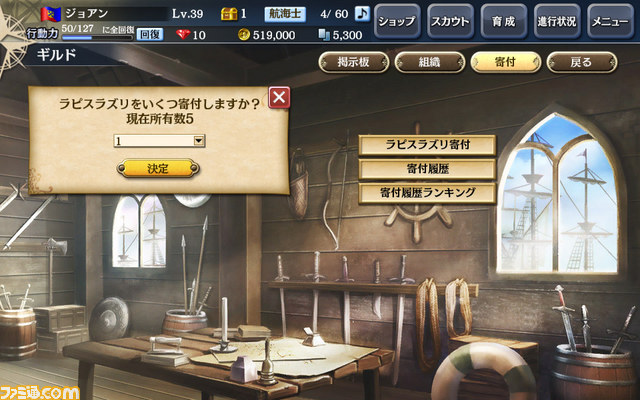
Task: Switch to the 掲示板 bulletin board tab
Action: click(353, 62)
